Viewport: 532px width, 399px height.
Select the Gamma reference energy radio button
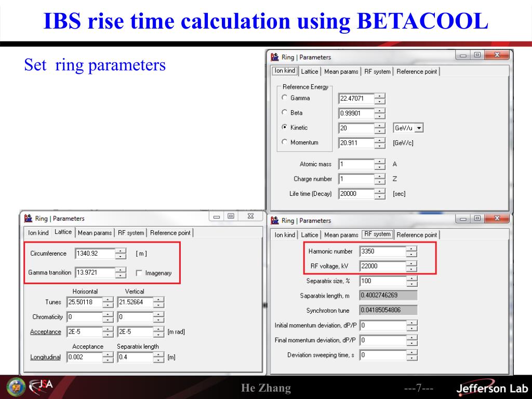(x=284, y=98)
